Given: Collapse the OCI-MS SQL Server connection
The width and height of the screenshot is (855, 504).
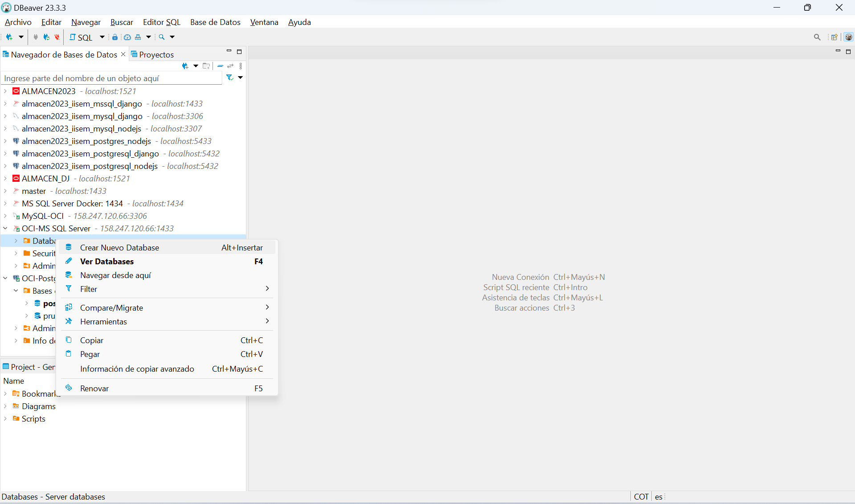Looking at the screenshot, I should coord(5,228).
